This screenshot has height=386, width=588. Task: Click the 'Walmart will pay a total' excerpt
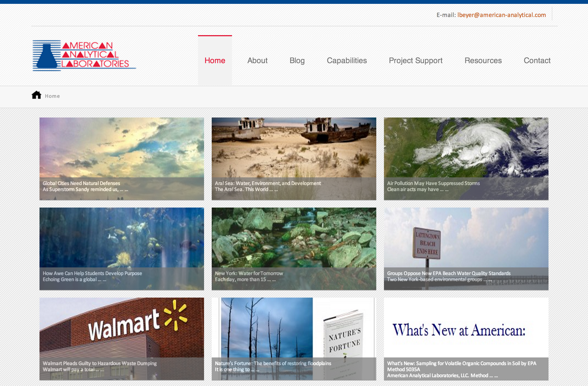coord(73,369)
